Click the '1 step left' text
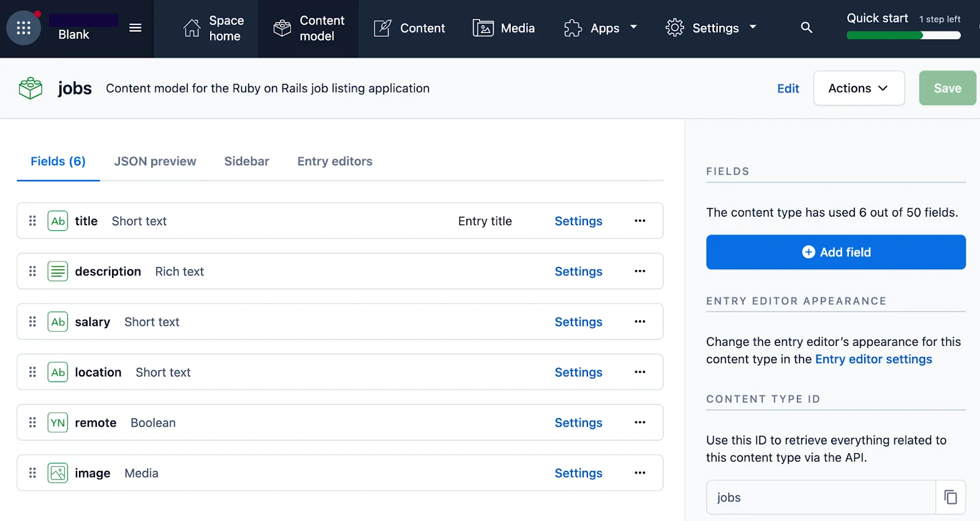980x521 pixels. tap(940, 19)
